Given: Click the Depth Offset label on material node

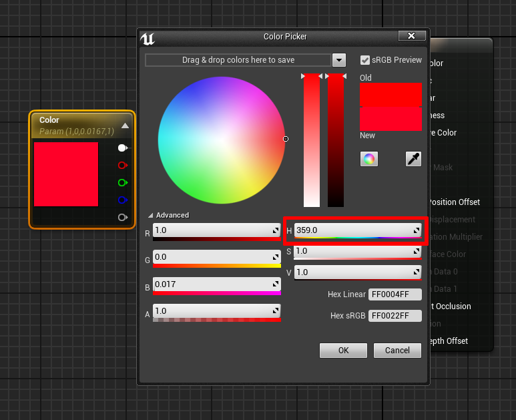Looking at the screenshot, I should [449, 341].
